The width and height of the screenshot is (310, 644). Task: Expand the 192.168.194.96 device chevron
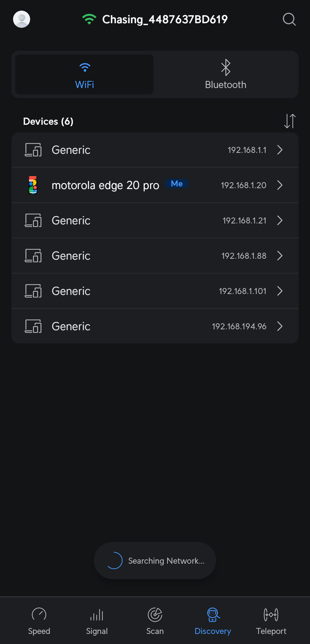(x=280, y=326)
